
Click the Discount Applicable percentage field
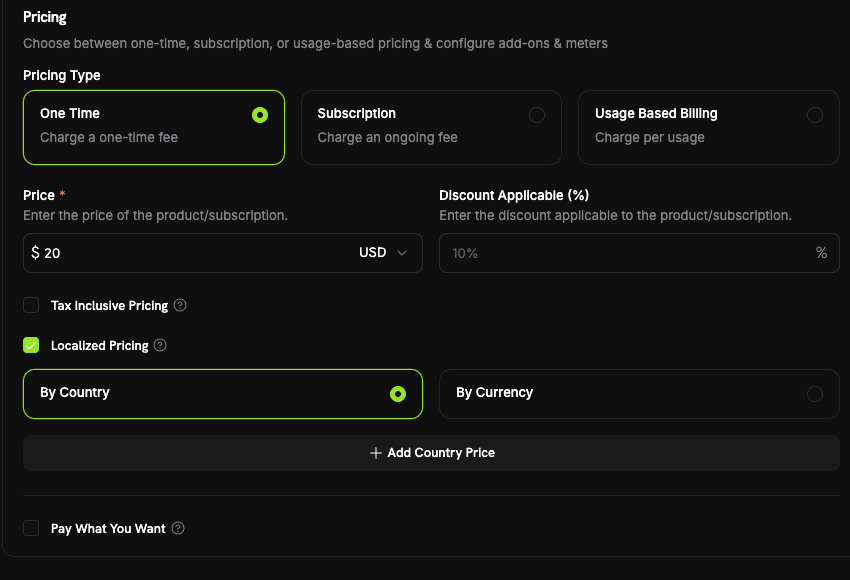639,253
